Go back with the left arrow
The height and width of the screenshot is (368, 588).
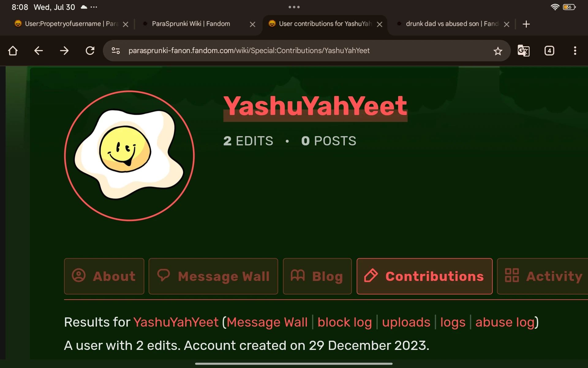click(x=38, y=51)
